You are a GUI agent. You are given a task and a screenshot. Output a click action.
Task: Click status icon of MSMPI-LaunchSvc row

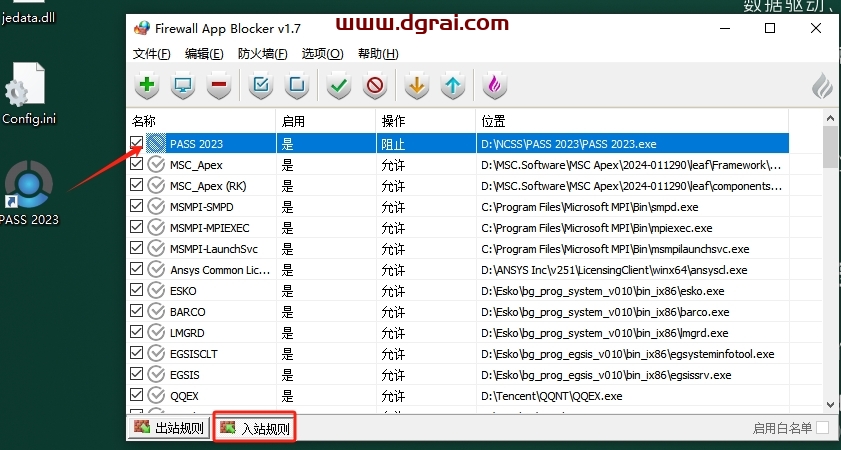coord(156,249)
